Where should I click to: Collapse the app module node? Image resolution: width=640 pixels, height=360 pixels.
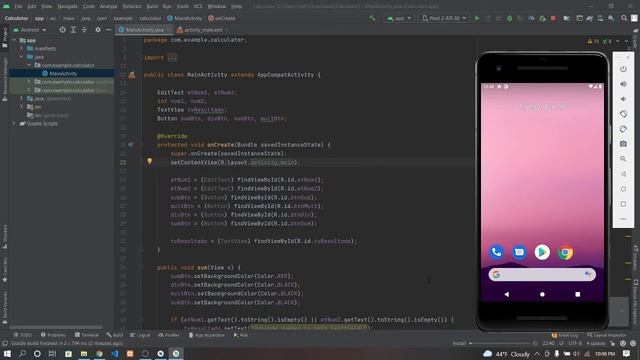point(14,40)
